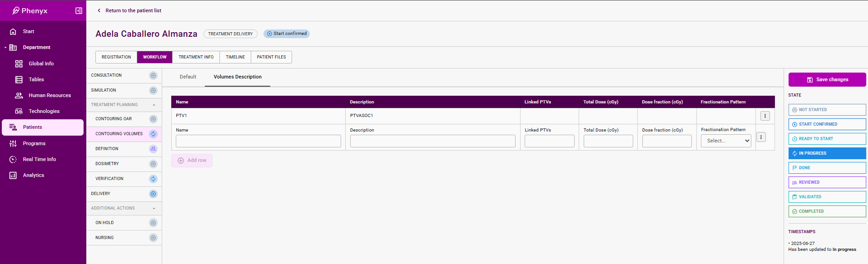The width and height of the screenshot is (868, 264).
Task: Set state to Validated
Action: (x=827, y=197)
